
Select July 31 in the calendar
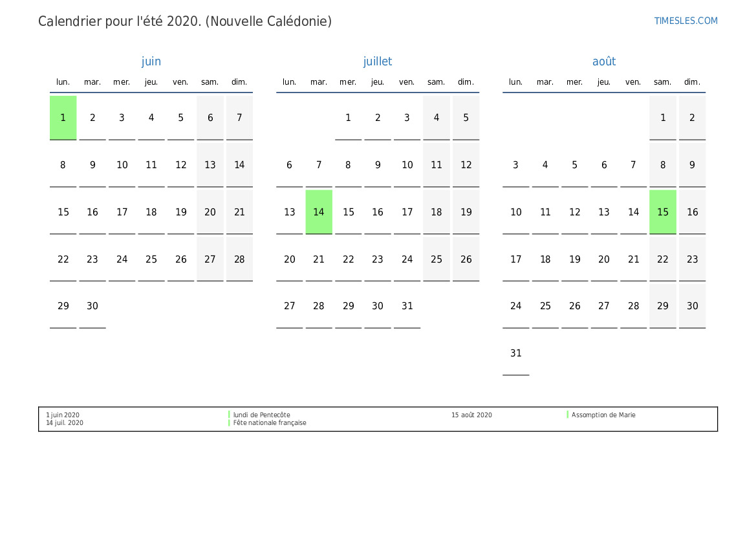coord(407,306)
